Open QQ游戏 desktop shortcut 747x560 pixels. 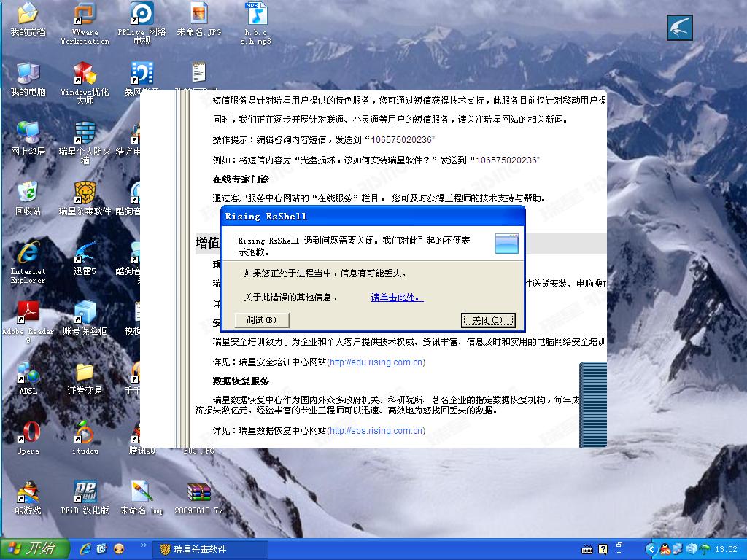[28, 498]
